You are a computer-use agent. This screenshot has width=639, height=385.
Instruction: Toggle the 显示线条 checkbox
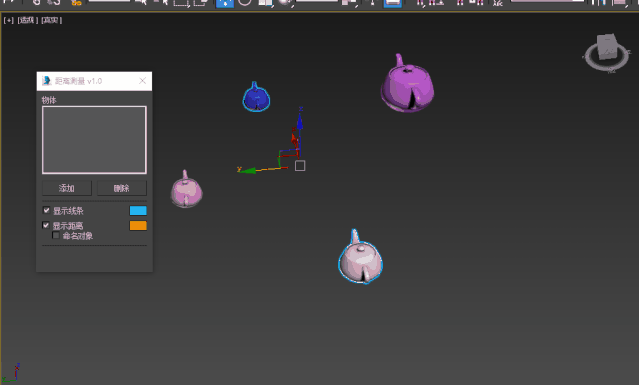(46, 210)
